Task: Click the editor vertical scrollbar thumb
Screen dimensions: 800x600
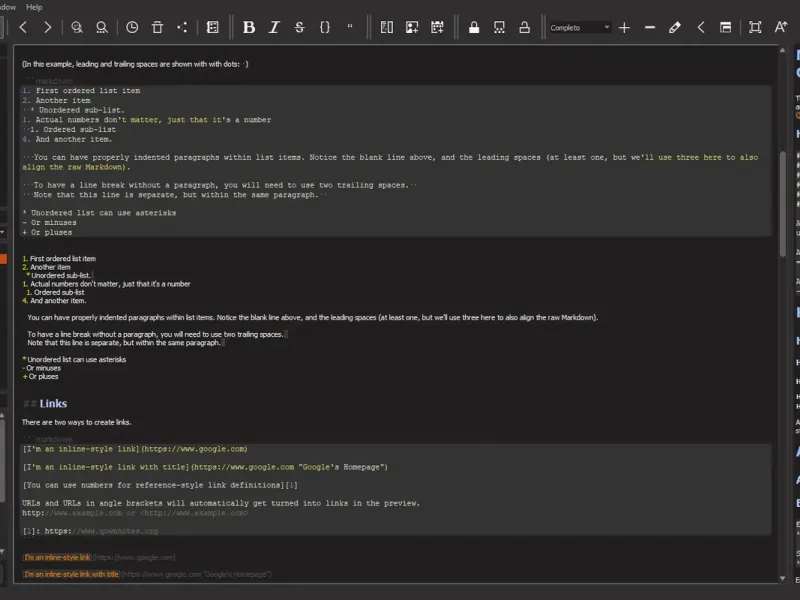Action: tap(783, 204)
